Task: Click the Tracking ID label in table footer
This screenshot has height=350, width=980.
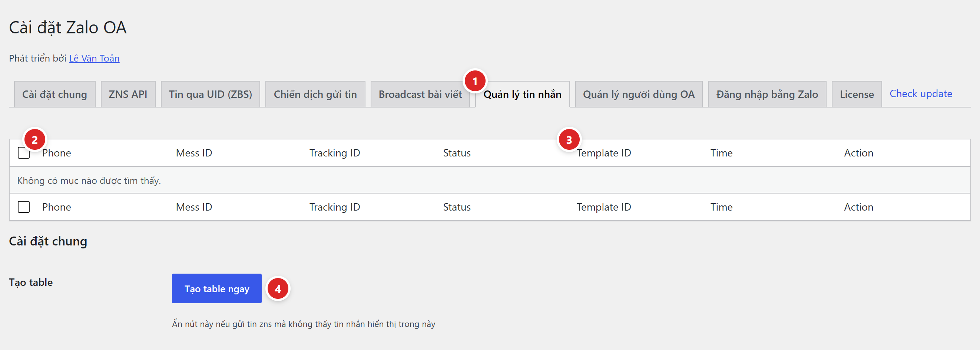Action: coord(334,207)
